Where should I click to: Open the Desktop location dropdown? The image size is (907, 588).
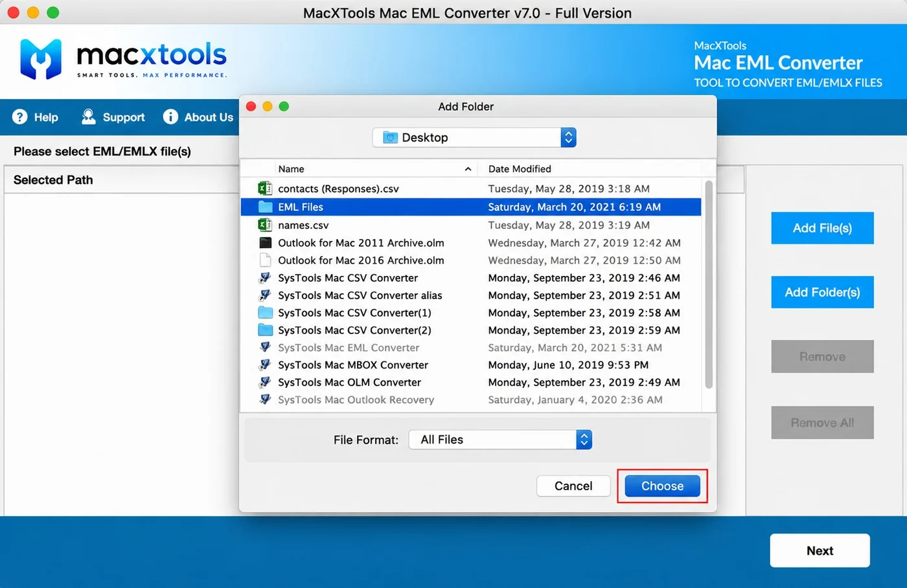(x=474, y=137)
